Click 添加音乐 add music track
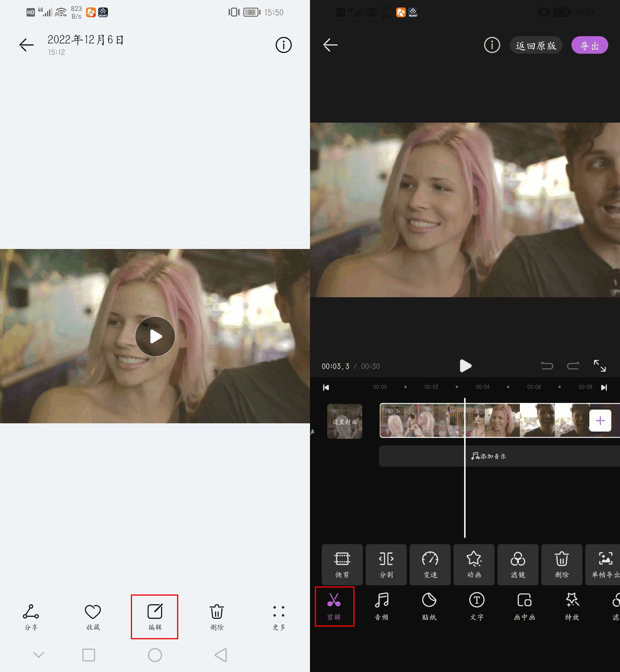The height and width of the screenshot is (672, 620). pos(488,456)
